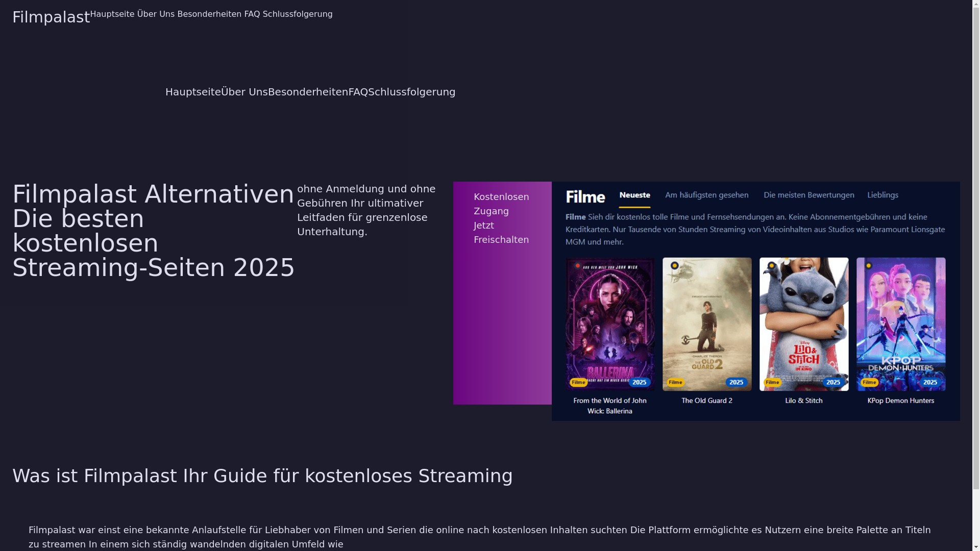Open The Old Guard 2 poster
The image size is (980, 551).
[707, 324]
